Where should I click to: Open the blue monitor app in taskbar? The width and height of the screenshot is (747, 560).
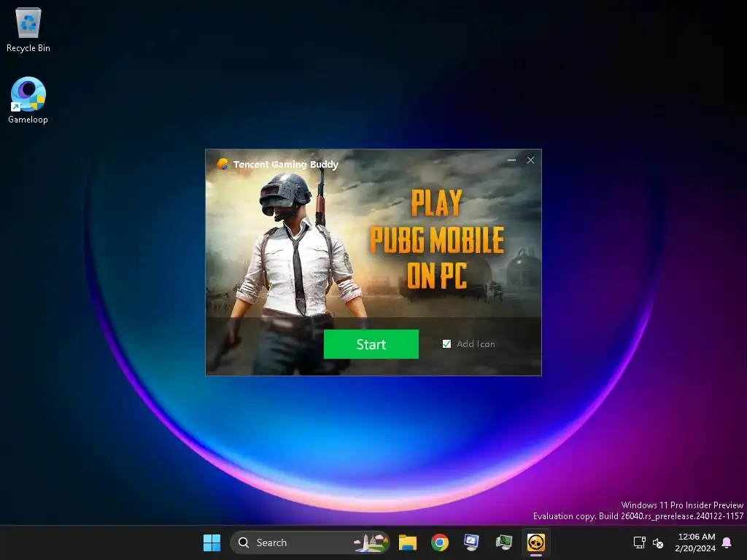point(472,542)
